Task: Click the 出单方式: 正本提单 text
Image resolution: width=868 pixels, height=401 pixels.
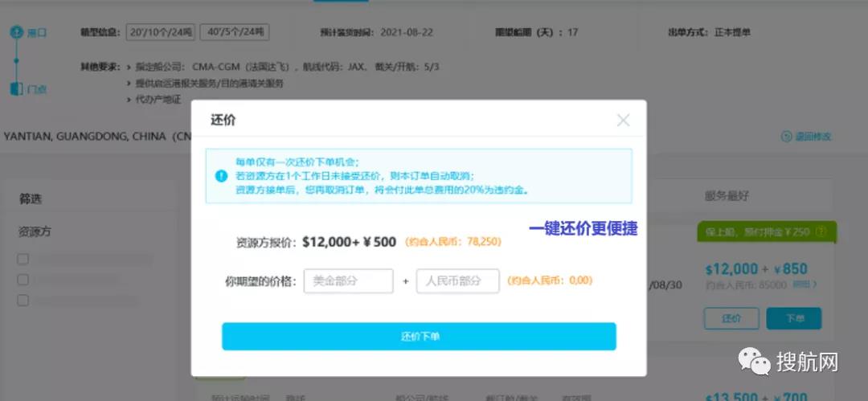Action: pos(709,32)
